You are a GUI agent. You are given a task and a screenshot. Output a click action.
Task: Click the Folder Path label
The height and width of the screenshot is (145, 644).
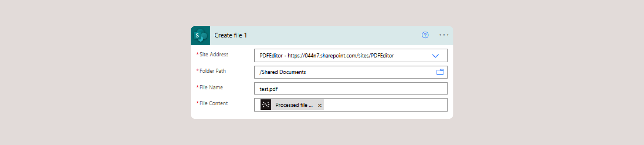click(x=213, y=71)
